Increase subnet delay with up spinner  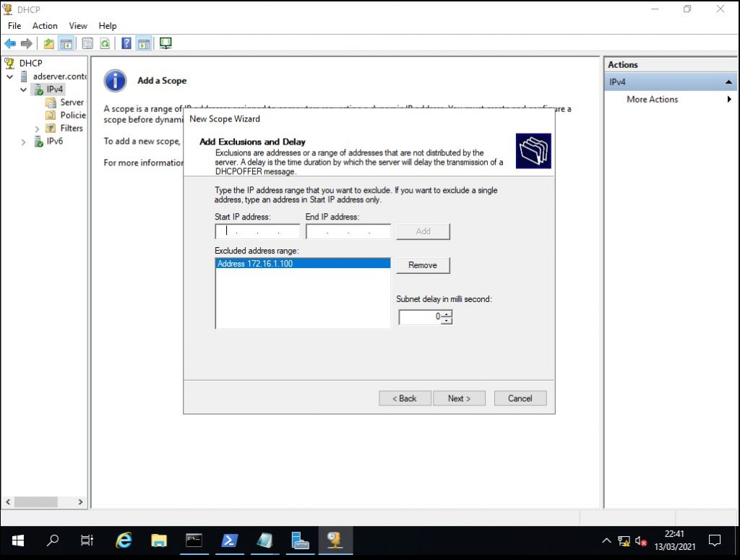coord(447,314)
